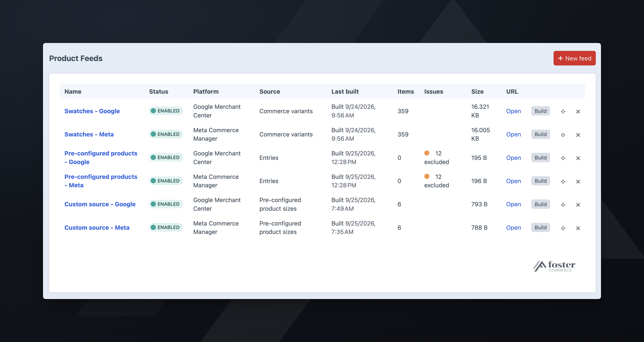
Task: Build the Custom source - Google feed
Action: [541, 204]
